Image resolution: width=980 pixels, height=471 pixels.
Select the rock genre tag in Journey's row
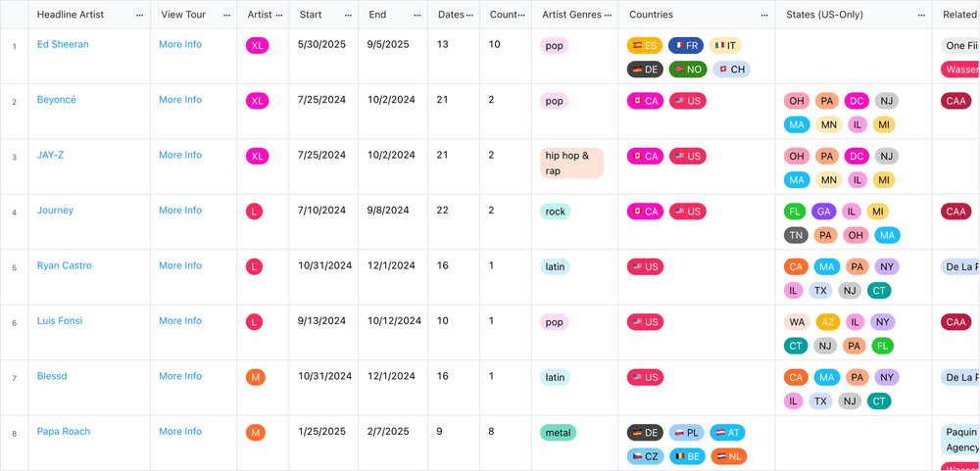555,212
